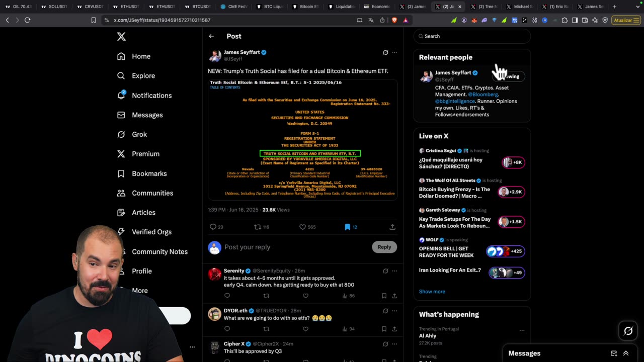This screenshot has width=644, height=362.
Task: Open the account menu at the sidebar bottom
Action: click(x=192, y=347)
